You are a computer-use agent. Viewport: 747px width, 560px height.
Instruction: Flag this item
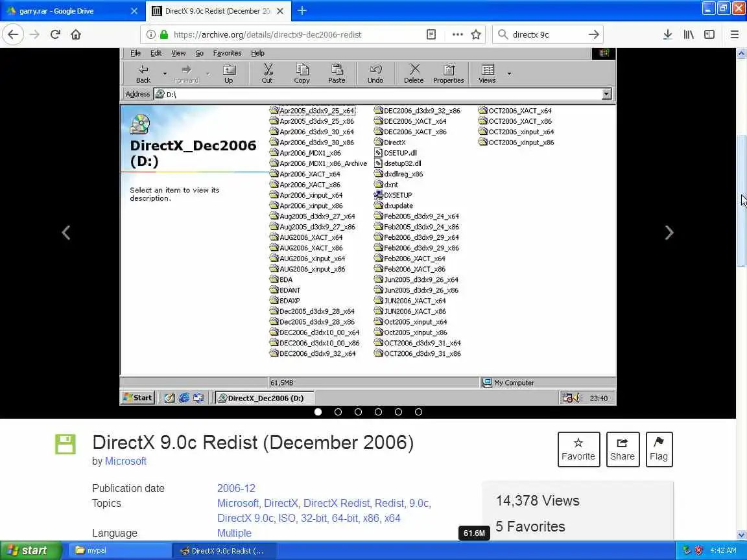point(659,449)
